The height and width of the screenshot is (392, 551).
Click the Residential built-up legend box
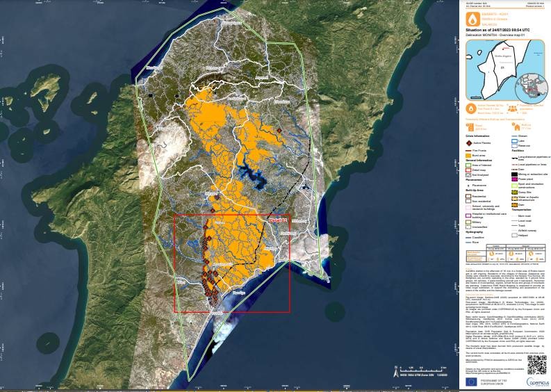tap(469, 196)
